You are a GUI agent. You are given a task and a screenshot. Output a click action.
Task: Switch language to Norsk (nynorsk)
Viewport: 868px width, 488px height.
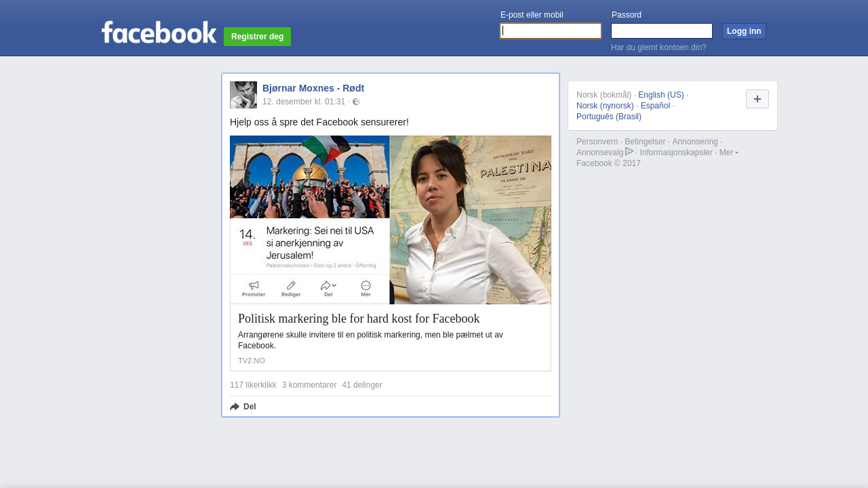[x=605, y=106]
